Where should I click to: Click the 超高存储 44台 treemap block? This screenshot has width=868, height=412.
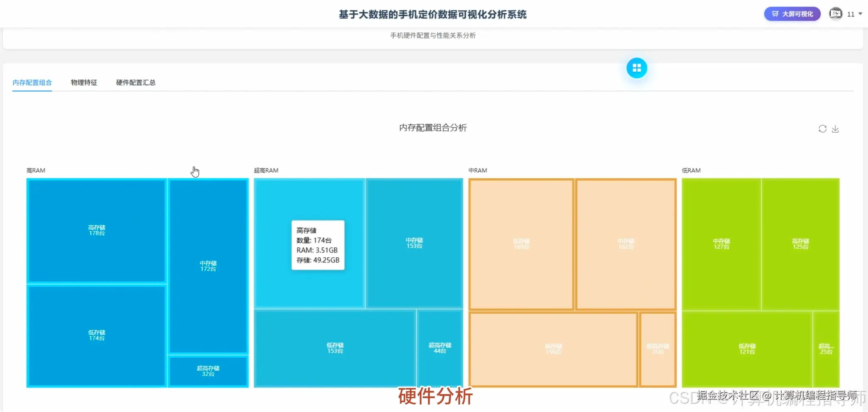[x=440, y=349]
